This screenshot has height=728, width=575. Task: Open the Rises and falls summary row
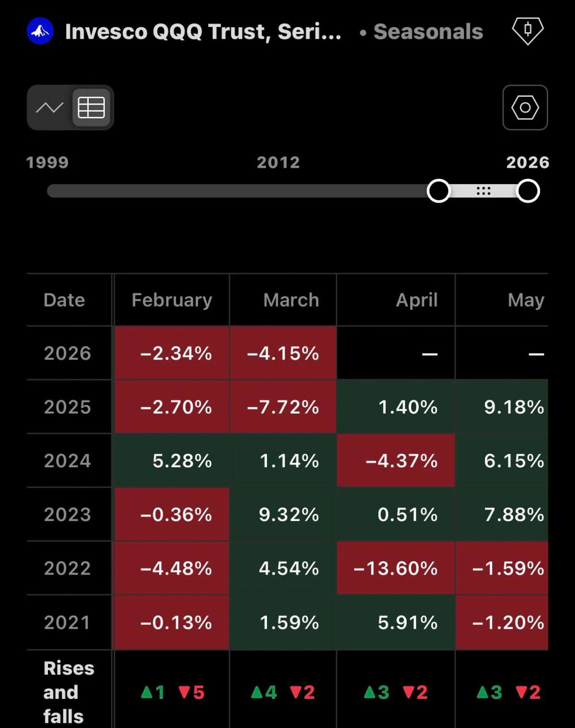[69, 692]
